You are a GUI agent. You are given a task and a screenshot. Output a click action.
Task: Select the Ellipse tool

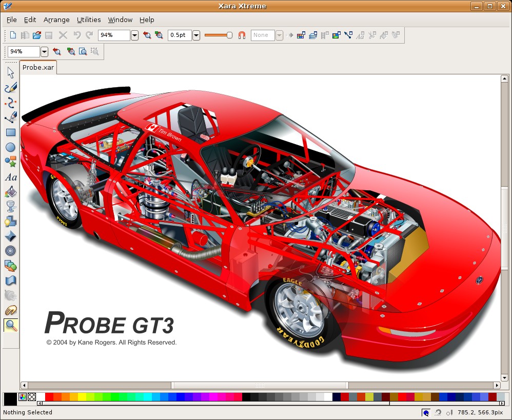click(10, 147)
